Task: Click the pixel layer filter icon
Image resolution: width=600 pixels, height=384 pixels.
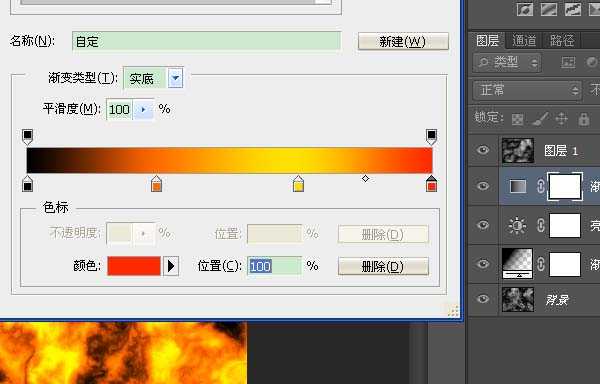Action: pyautogui.click(x=568, y=62)
